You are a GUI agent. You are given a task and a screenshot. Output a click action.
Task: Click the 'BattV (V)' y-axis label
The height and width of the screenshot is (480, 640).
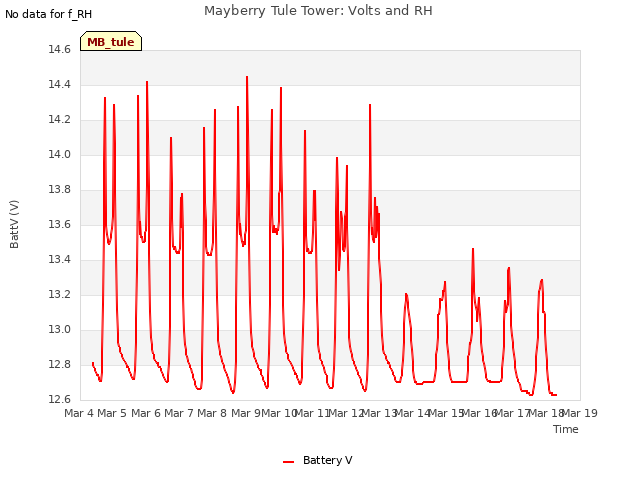14,224
